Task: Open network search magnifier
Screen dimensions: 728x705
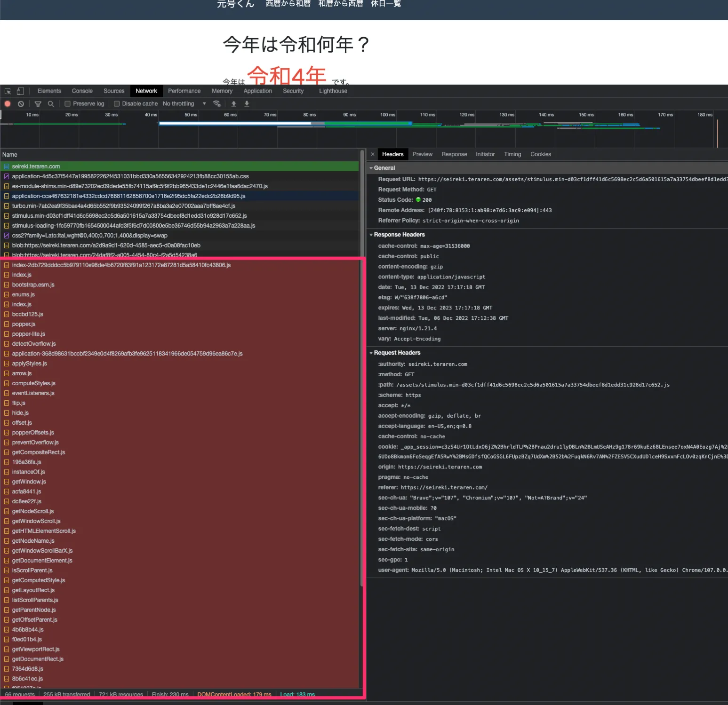Action: [x=51, y=104]
